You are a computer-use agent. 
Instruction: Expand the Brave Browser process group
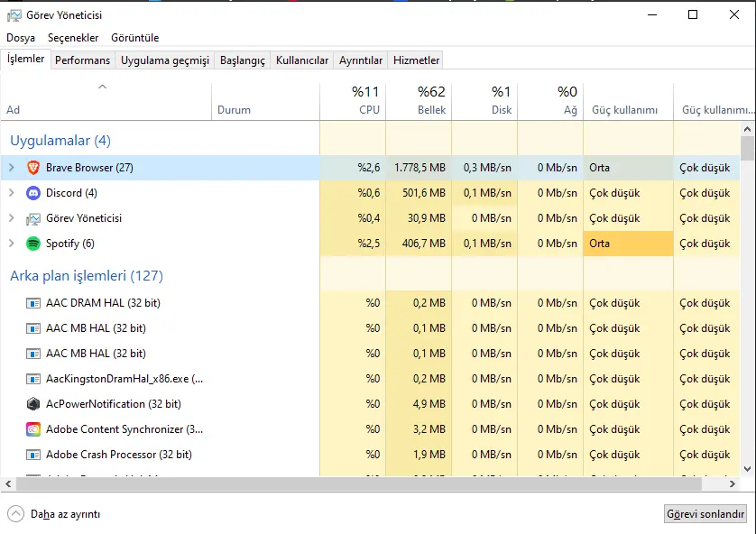tap(12, 168)
